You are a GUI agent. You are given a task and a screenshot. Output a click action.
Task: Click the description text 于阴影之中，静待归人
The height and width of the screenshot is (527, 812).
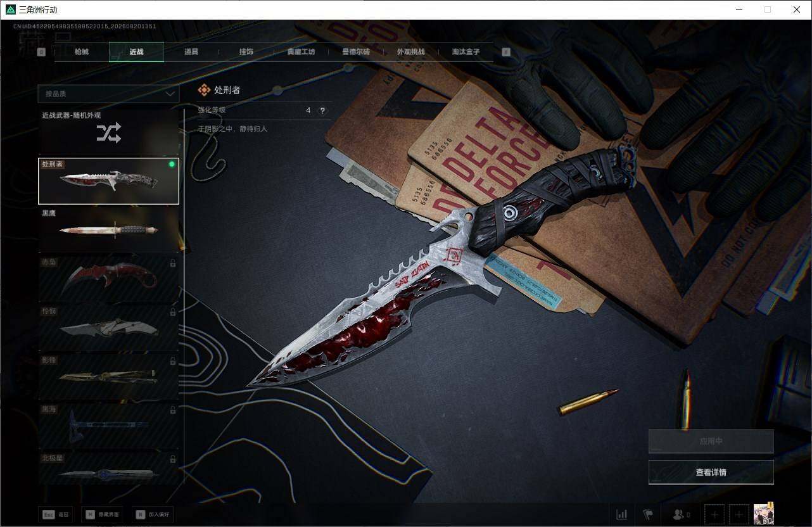pyautogui.click(x=232, y=129)
